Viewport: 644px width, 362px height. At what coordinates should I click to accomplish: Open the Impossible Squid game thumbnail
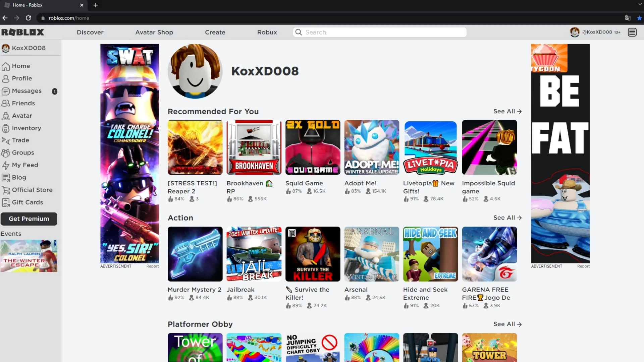[x=489, y=147]
